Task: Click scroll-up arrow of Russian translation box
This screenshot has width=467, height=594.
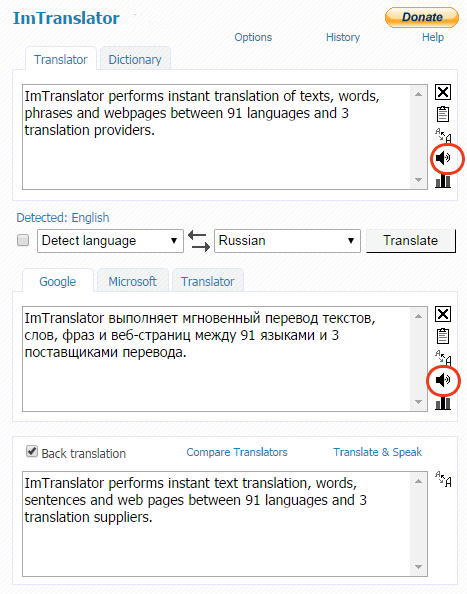Action: coord(419,316)
